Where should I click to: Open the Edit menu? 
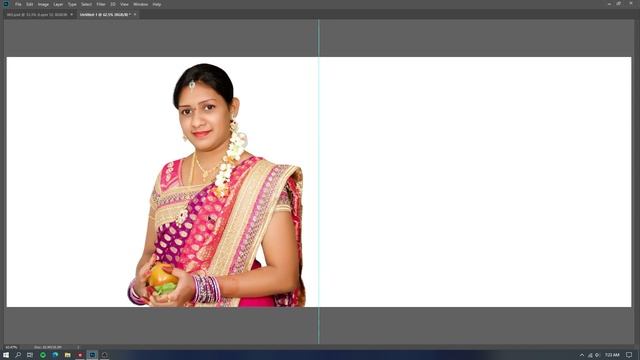pos(30,4)
